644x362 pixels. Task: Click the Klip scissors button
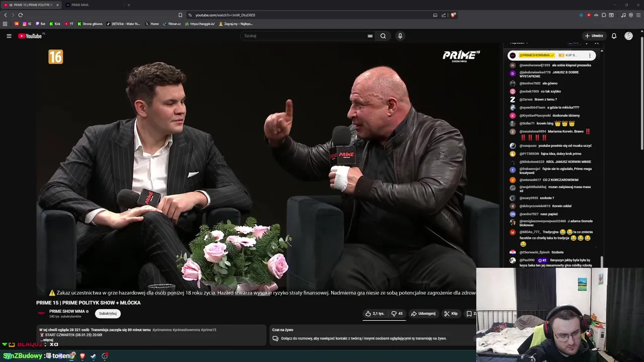tap(451, 314)
